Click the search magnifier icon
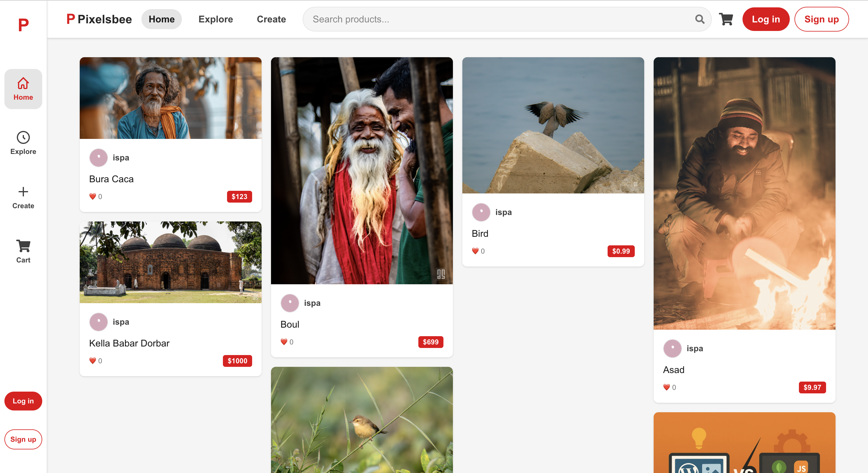The height and width of the screenshot is (473, 868). click(699, 19)
